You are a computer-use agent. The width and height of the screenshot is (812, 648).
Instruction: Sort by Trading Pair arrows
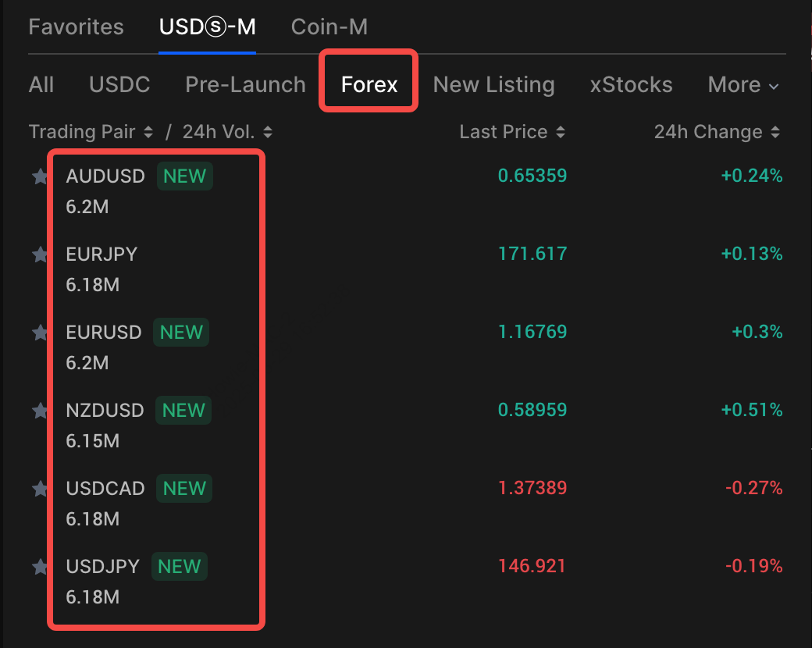(x=148, y=133)
